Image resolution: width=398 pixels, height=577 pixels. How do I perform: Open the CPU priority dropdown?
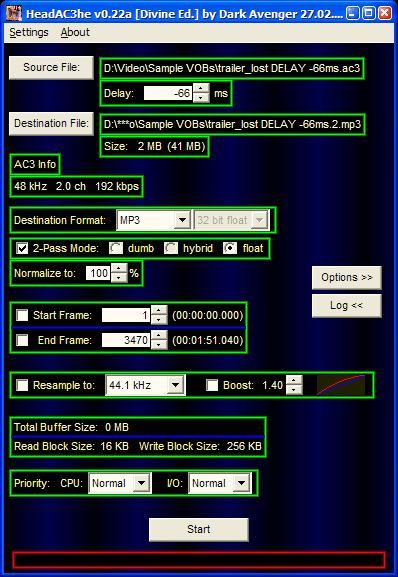(142, 483)
